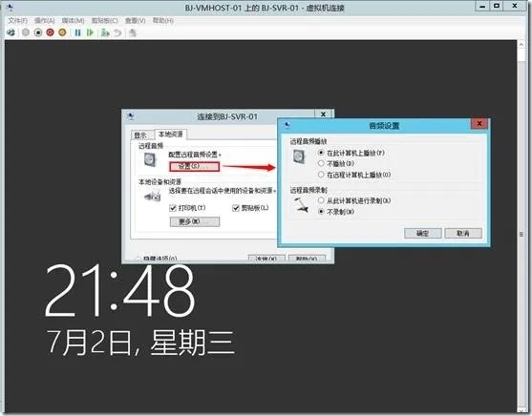Viewport: 532px width, 416px height.
Task: Click the Revert toolbar icon
Action: (x=117, y=32)
